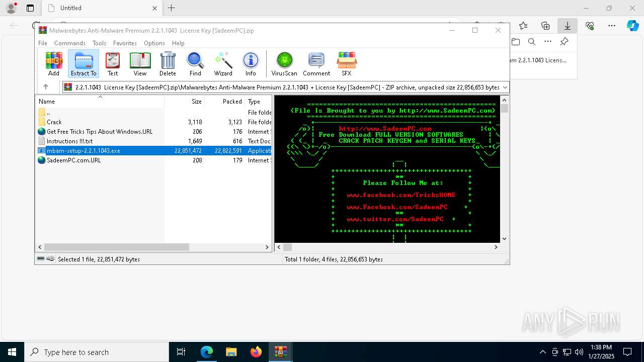644x362 pixels.
Task: Click the Add toolbar icon in WinRAR
Action: coord(54,64)
